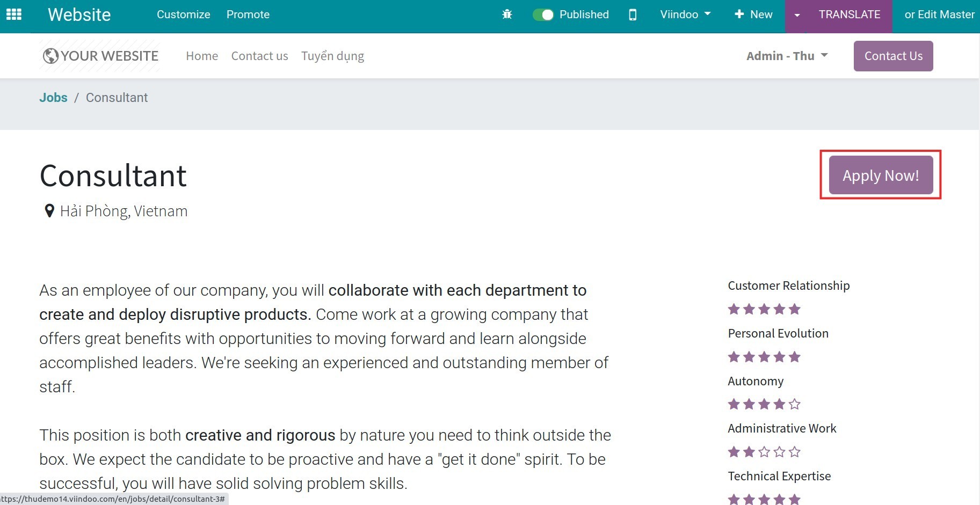Click third star under Administrative Work
The width and height of the screenshot is (980, 505).
tap(764, 452)
